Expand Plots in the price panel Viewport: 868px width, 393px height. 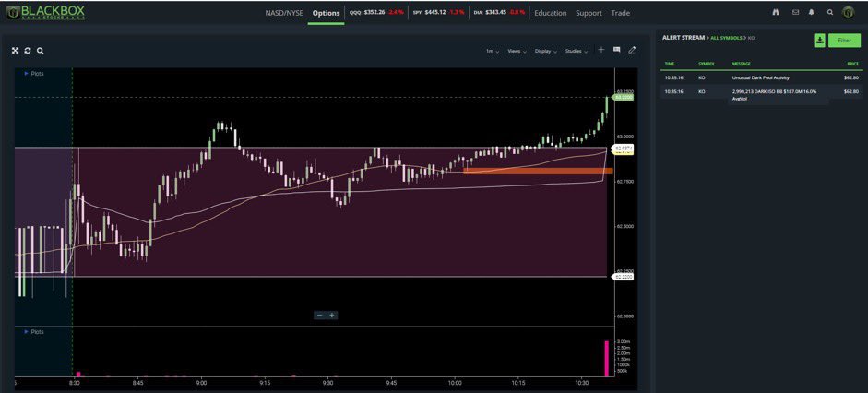click(34, 73)
